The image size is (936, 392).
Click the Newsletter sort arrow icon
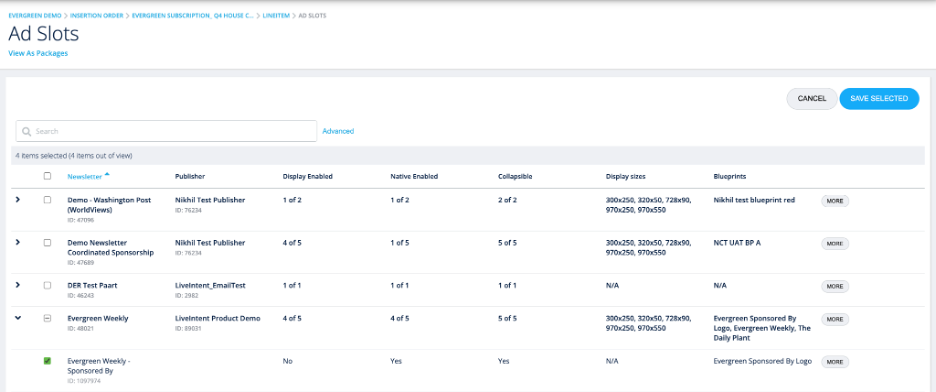coord(107,174)
